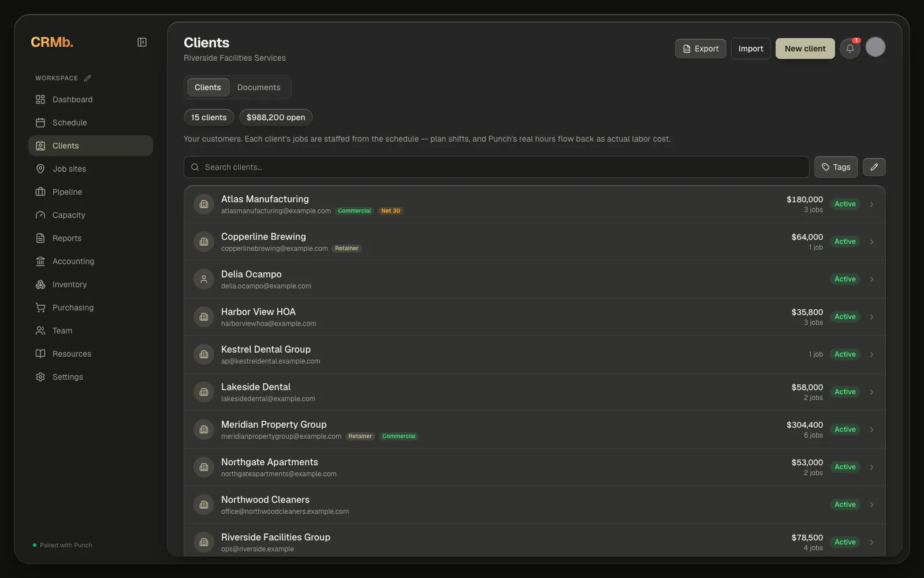Image resolution: width=924 pixels, height=578 pixels.
Task: Click Commercial tag on Meridian Property Group
Action: pyautogui.click(x=399, y=436)
